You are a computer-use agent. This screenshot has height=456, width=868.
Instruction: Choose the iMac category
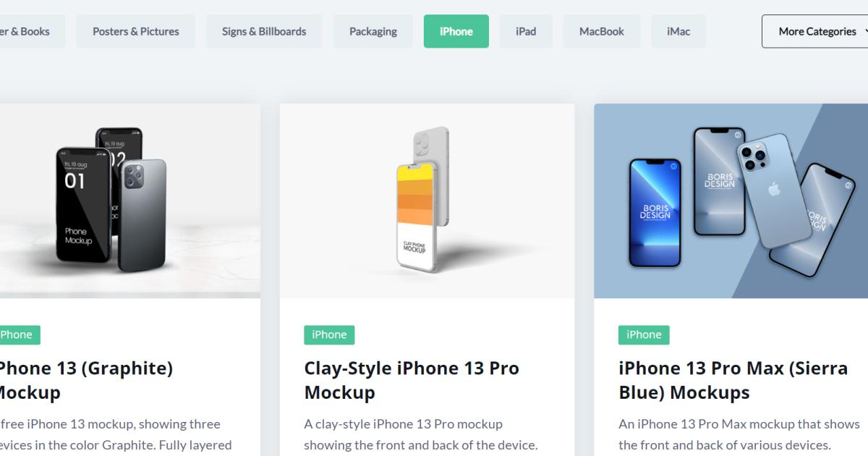tap(678, 31)
